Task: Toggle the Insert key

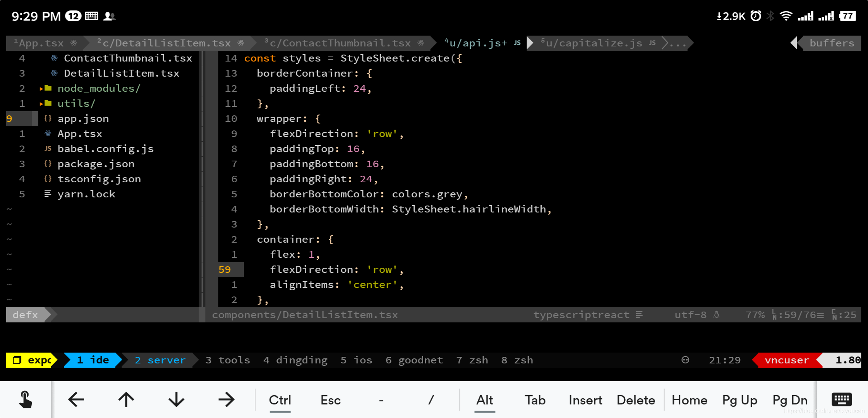Action: pos(585,400)
